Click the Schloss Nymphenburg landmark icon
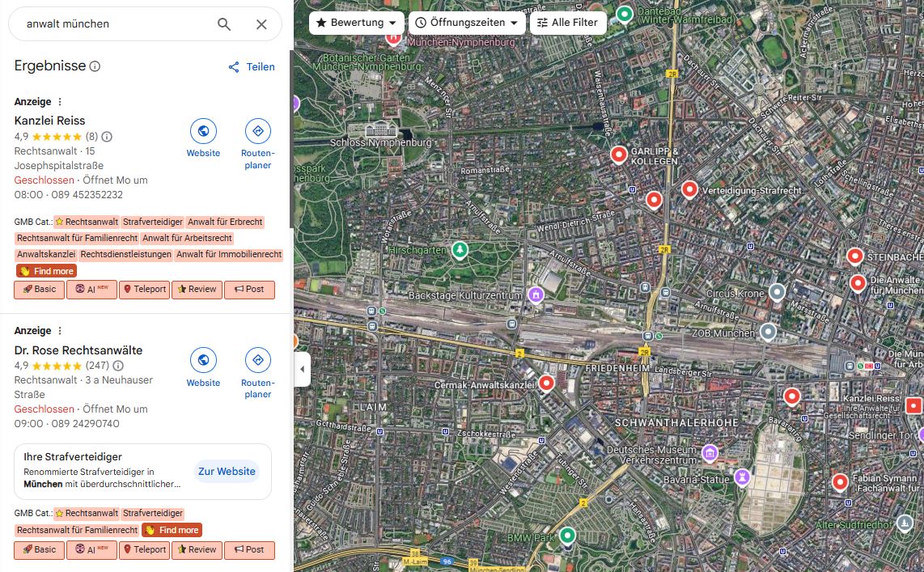The height and width of the screenshot is (572, 924). pyautogui.click(x=381, y=129)
